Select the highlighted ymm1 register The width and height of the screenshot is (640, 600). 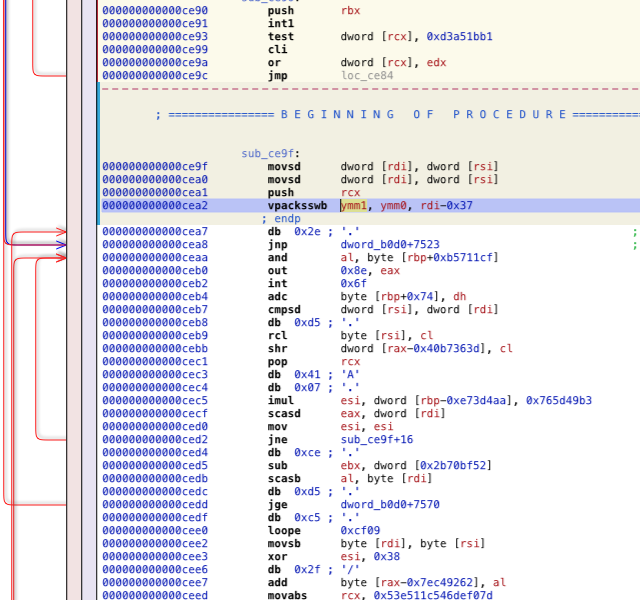pyautogui.click(x=353, y=205)
